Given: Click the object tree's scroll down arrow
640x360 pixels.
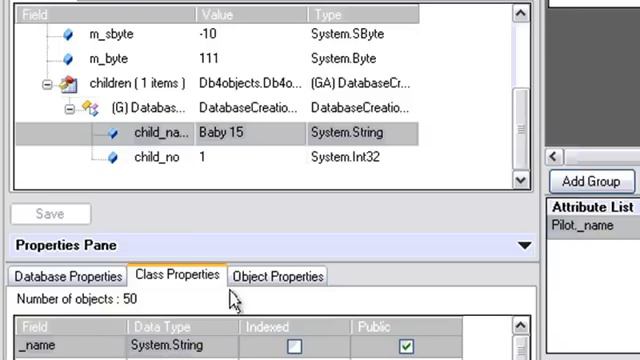Looking at the screenshot, I should (x=521, y=180).
